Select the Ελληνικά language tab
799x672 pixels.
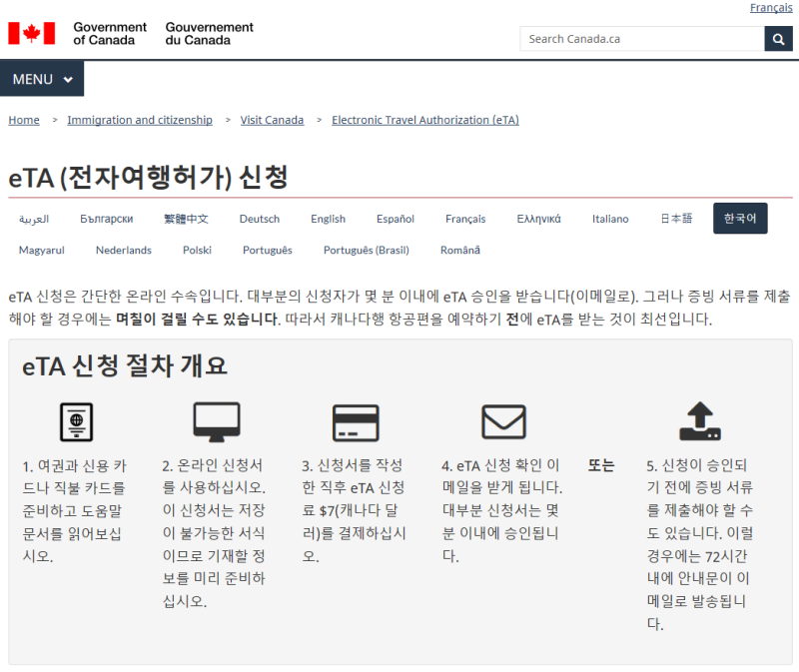(538, 219)
